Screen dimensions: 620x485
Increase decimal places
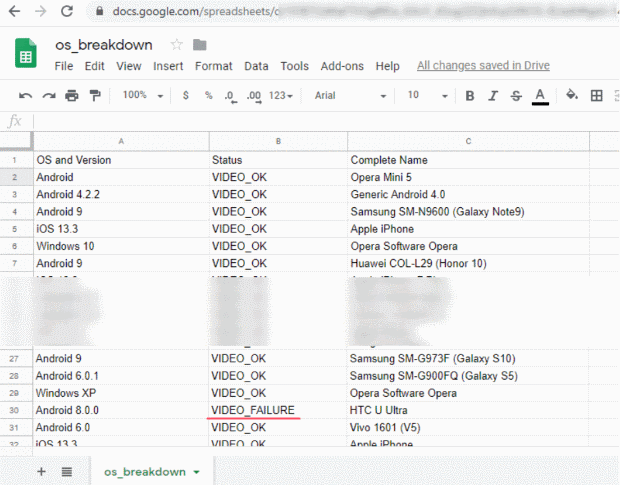(x=254, y=96)
